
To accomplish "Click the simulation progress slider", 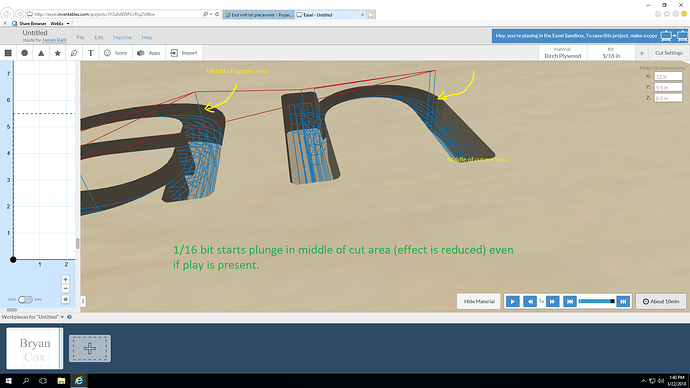I will [596, 301].
